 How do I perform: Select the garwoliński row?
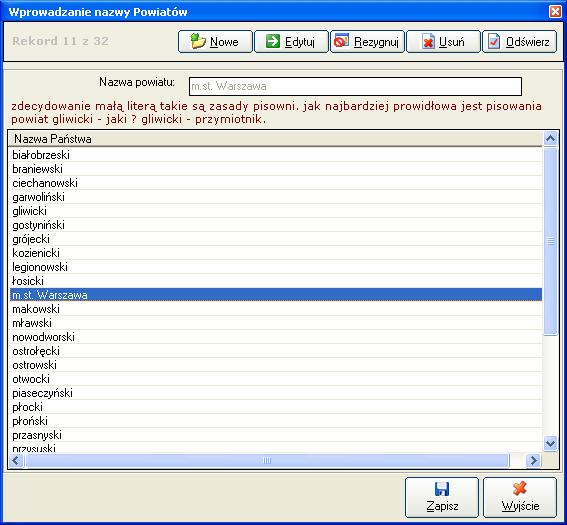coord(275,197)
